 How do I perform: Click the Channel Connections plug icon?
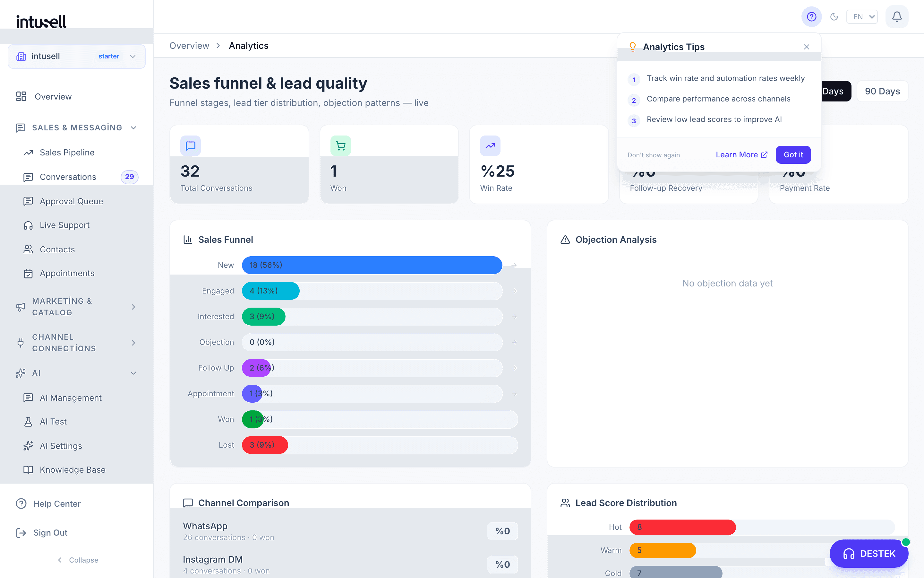[x=21, y=343]
